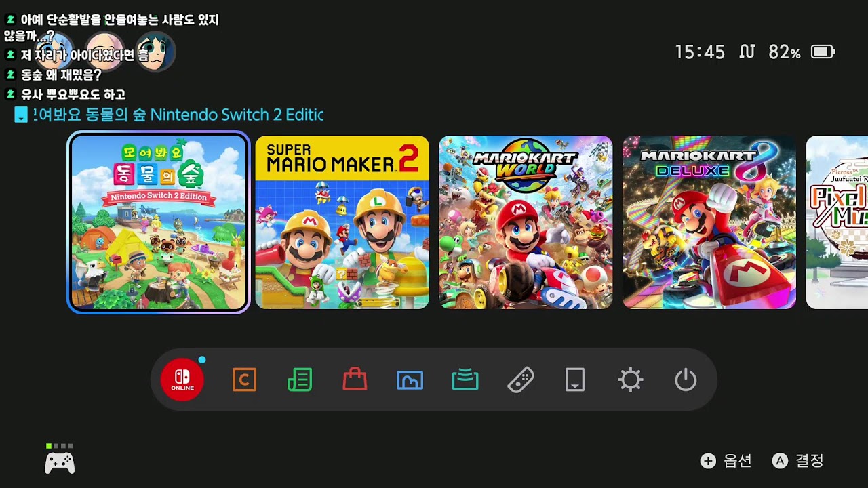Click the chat message '동숲 왜 재밌음?'
Image resolution: width=868 pixels, height=488 pixels.
tap(61, 75)
